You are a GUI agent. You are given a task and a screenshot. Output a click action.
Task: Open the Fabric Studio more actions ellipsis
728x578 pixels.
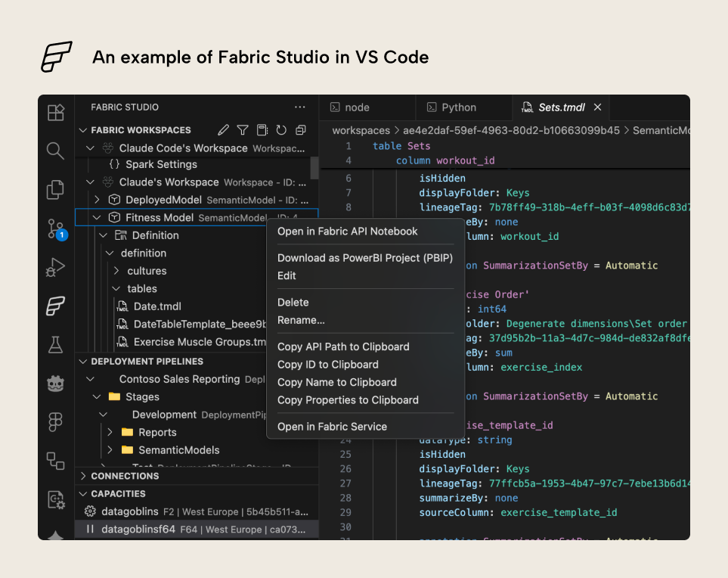click(x=300, y=107)
